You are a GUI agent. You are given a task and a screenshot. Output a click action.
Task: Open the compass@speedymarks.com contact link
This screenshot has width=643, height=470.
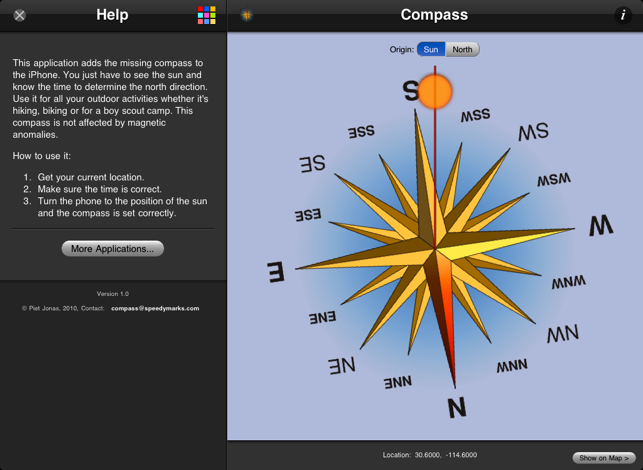tap(154, 308)
